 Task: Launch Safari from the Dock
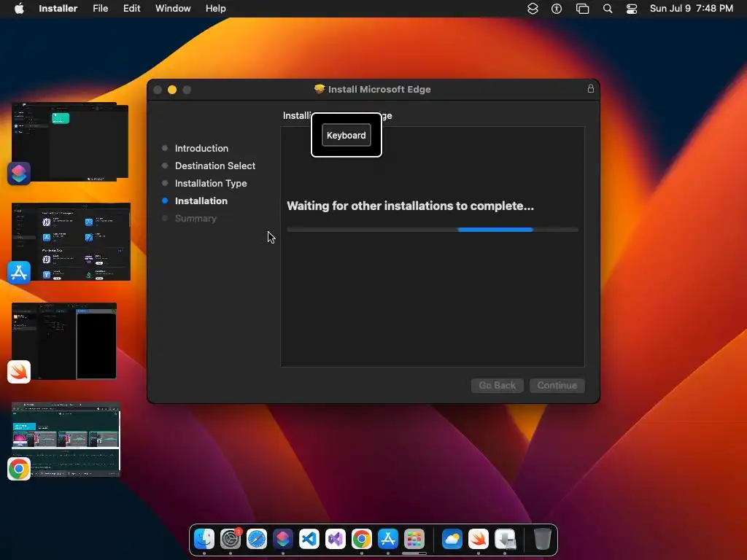257,539
